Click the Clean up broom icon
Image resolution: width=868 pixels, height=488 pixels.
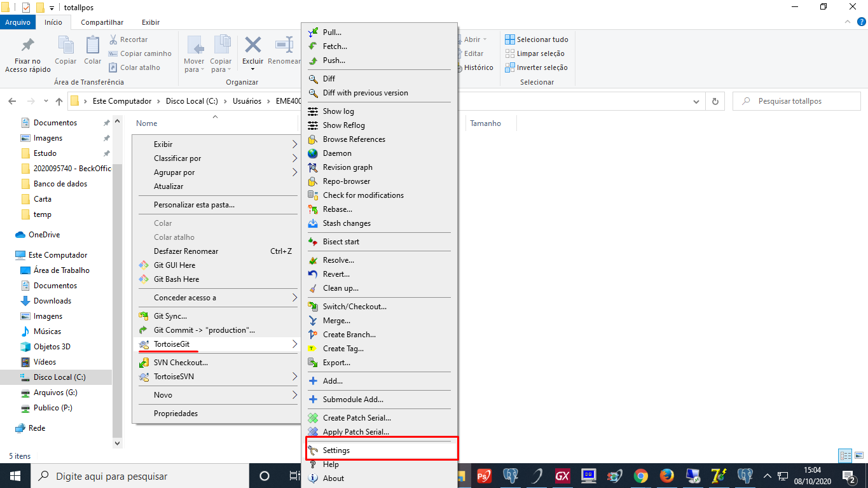pos(312,288)
